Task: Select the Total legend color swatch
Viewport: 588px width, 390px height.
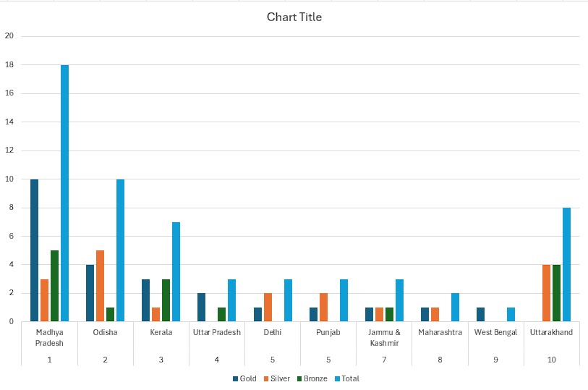Action: 336,378
